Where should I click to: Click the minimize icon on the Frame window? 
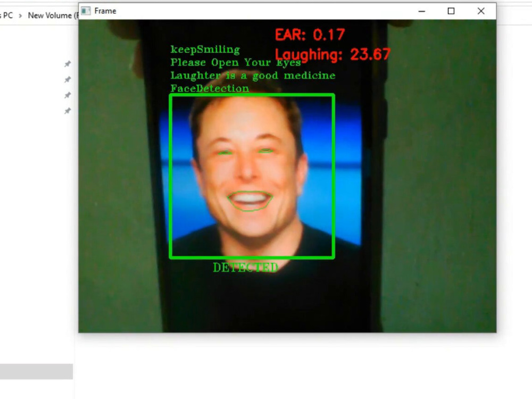click(421, 11)
